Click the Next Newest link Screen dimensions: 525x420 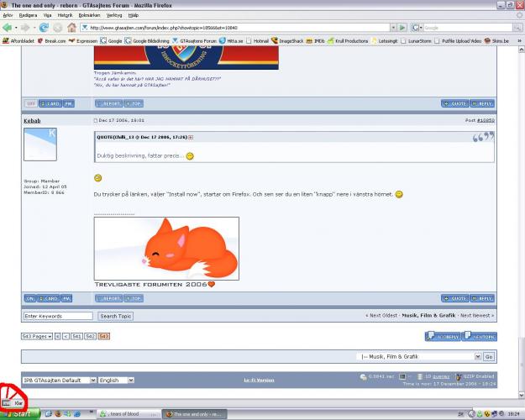(x=477, y=316)
